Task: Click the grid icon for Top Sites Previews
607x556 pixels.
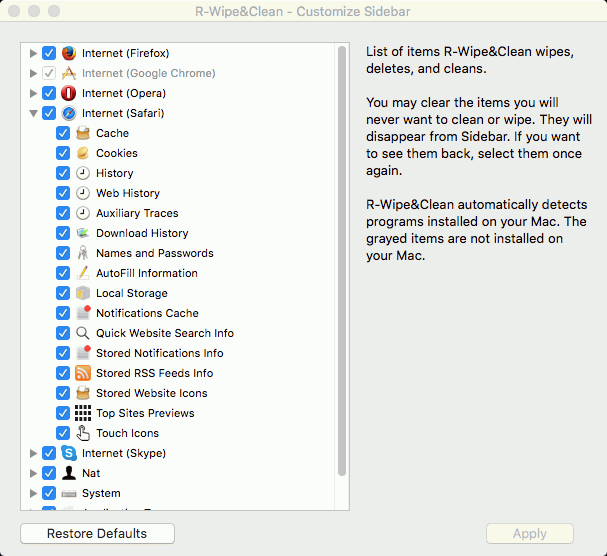Action: [x=83, y=413]
